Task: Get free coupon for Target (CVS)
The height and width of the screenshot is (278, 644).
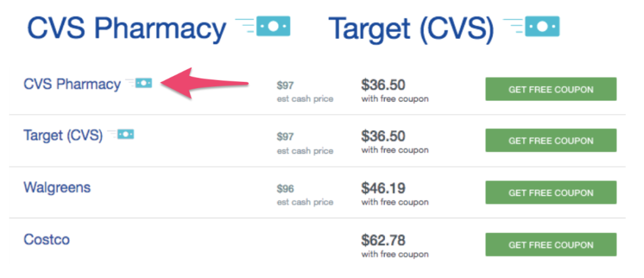Action: (551, 140)
